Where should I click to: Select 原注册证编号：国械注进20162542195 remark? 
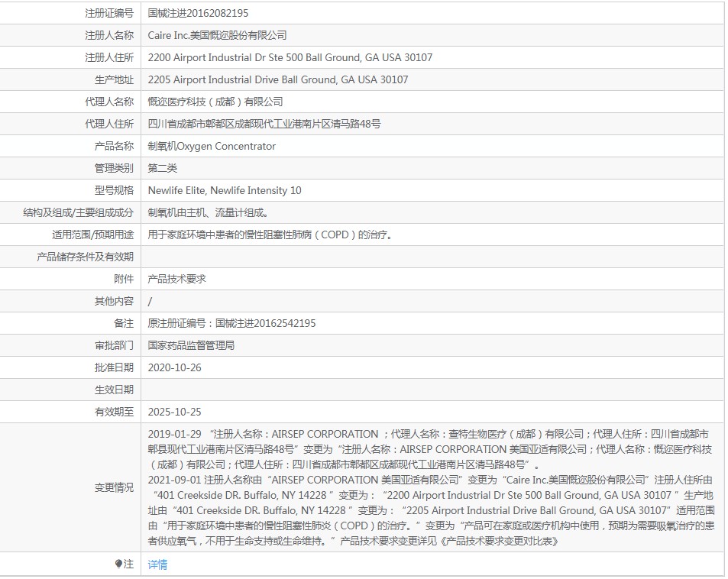pyautogui.click(x=231, y=323)
